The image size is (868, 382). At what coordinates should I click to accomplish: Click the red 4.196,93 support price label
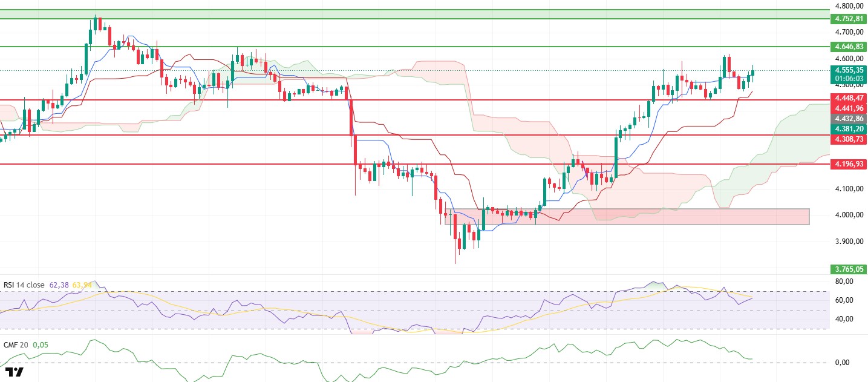tap(849, 164)
